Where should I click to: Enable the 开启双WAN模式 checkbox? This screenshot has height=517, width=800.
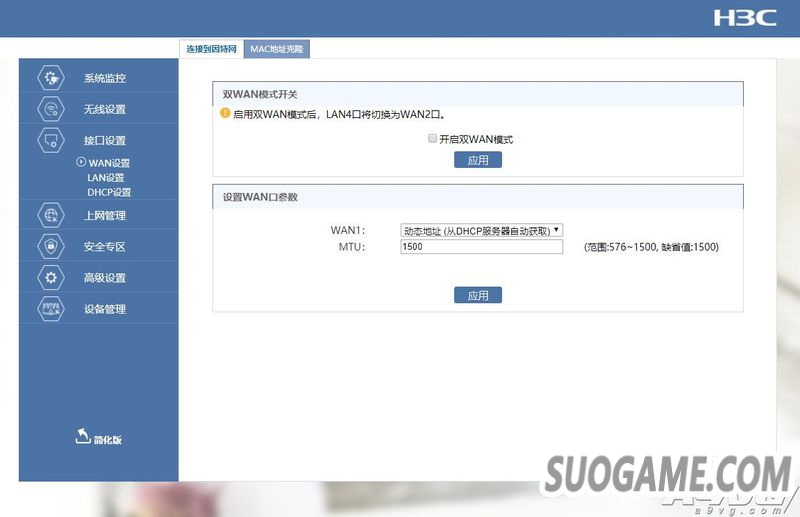[x=432, y=139]
